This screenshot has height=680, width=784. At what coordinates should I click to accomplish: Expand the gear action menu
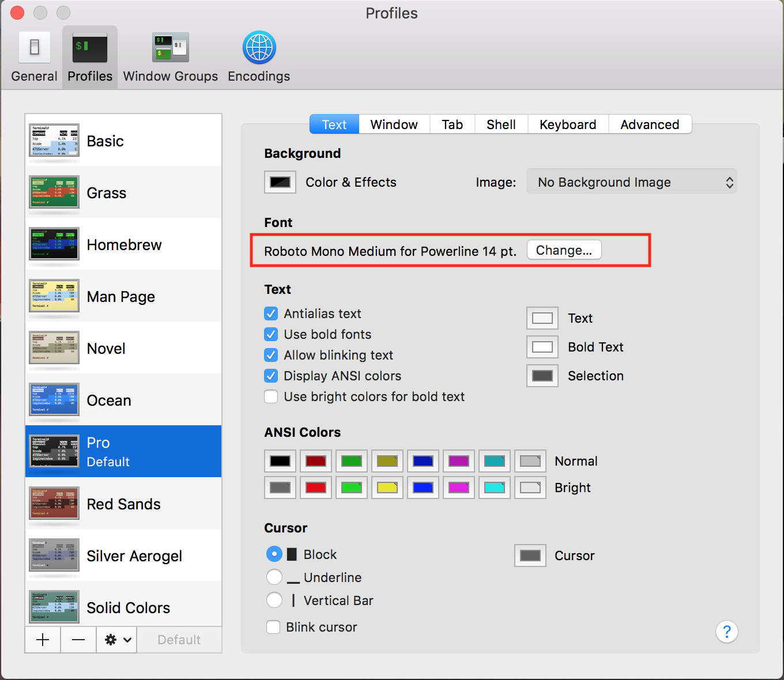pos(117,640)
